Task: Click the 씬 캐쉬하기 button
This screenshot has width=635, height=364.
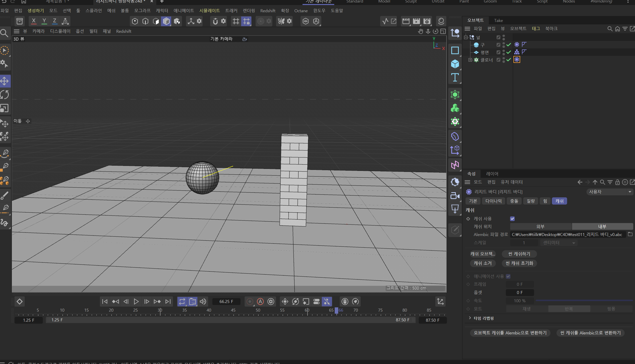Action: (519, 254)
